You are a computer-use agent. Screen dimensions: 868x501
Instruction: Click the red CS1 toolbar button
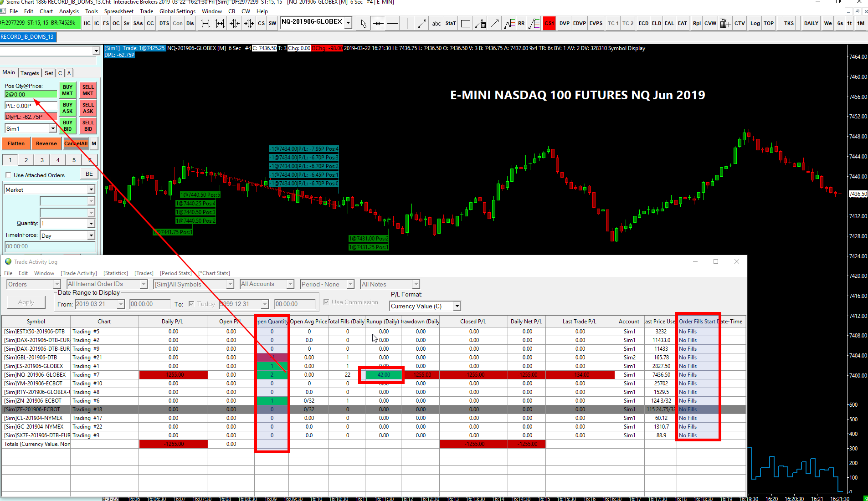click(x=550, y=23)
